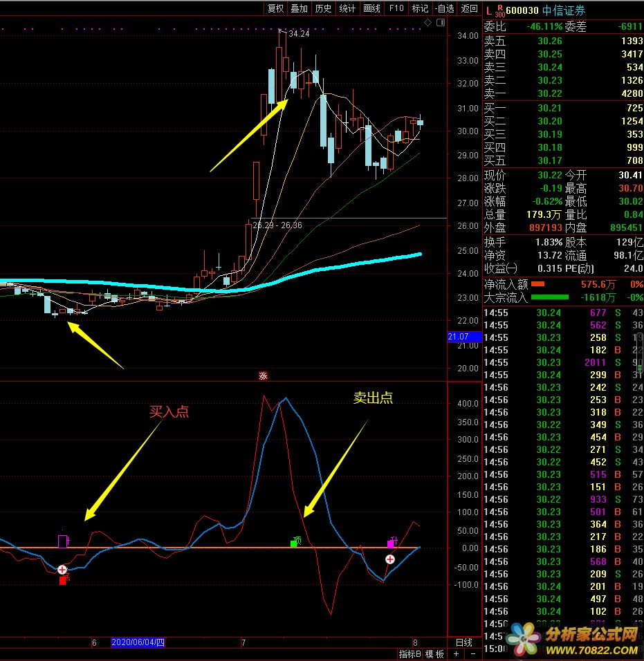Image resolution: width=644 pixels, height=661 pixels.
Task: Click the 34.24 high price label
Action: (299, 34)
